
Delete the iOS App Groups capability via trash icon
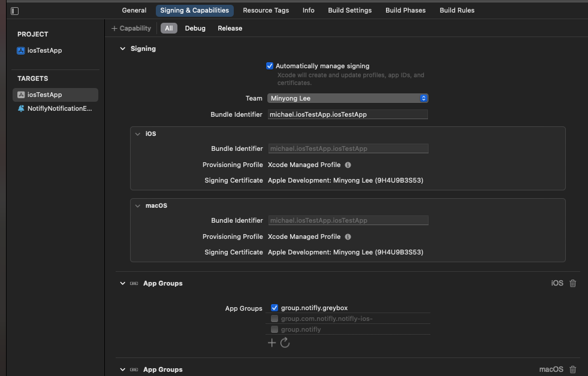tap(573, 283)
